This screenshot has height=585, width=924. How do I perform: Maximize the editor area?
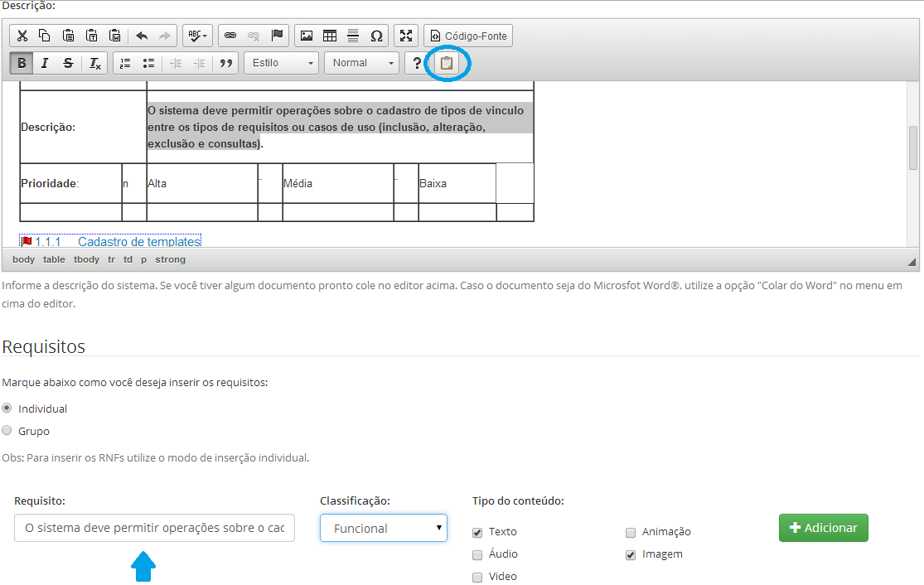[406, 36]
